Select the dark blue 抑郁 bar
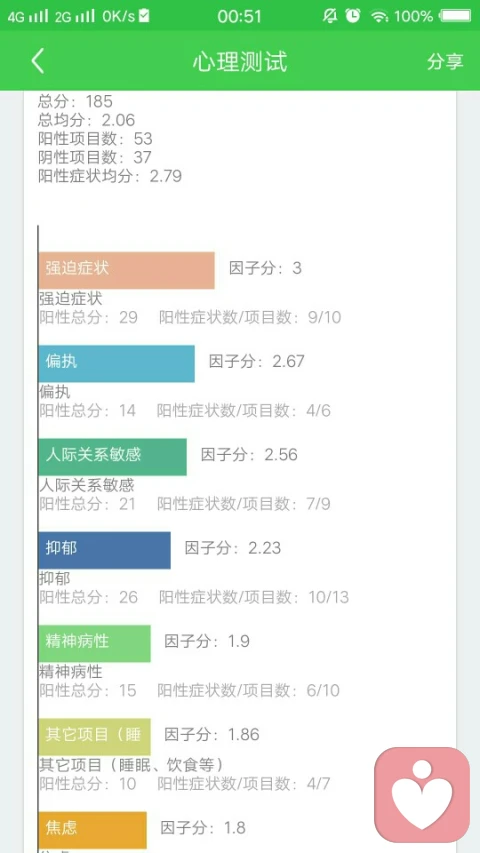This screenshot has height=853, width=480. coord(104,551)
